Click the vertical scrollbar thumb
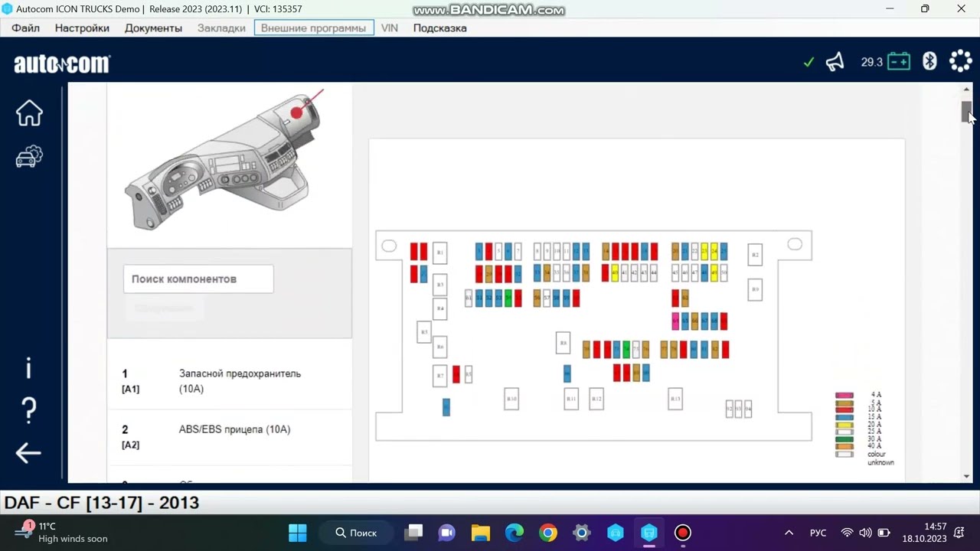The image size is (980, 551). click(x=966, y=111)
